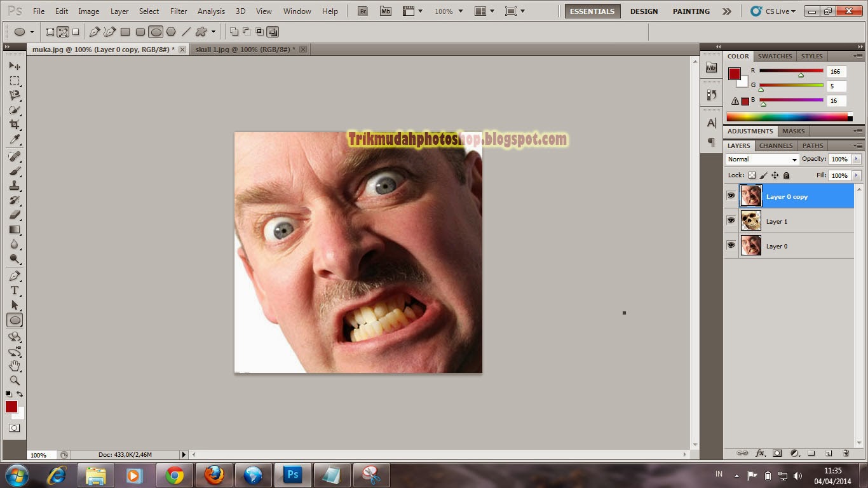Switch to the Swatches tab

[x=775, y=56]
